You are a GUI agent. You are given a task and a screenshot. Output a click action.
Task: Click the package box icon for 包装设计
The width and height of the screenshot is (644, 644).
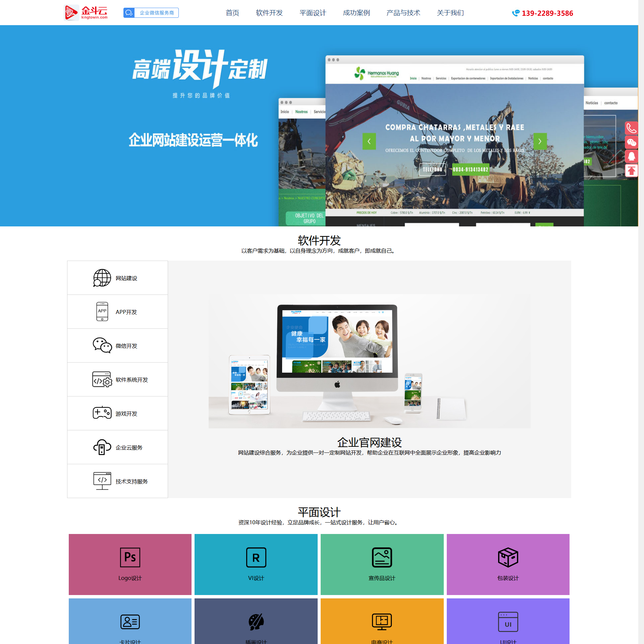pyautogui.click(x=508, y=557)
